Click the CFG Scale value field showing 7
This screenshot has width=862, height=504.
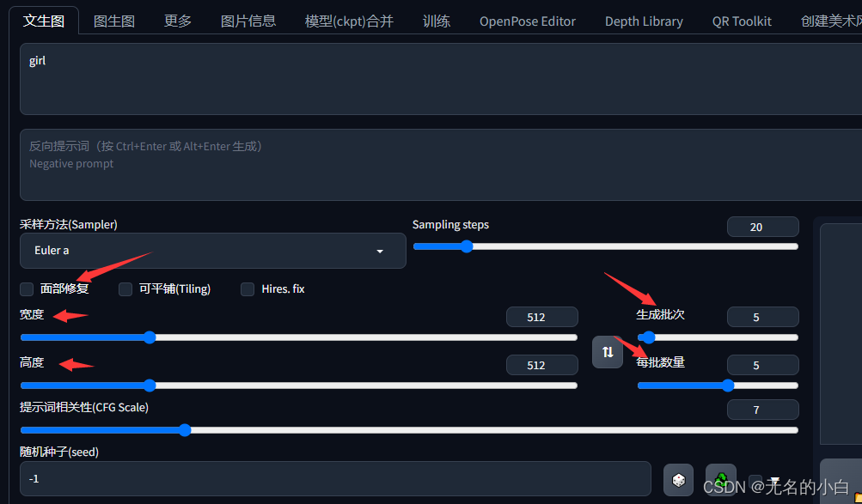coord(763,410)
